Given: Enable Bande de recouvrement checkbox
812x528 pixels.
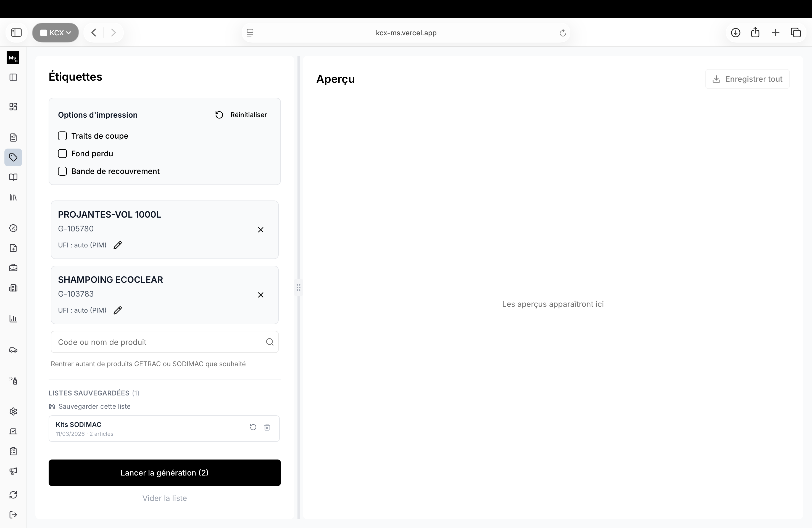Looking at the screenshot, I should coord(62,171).
